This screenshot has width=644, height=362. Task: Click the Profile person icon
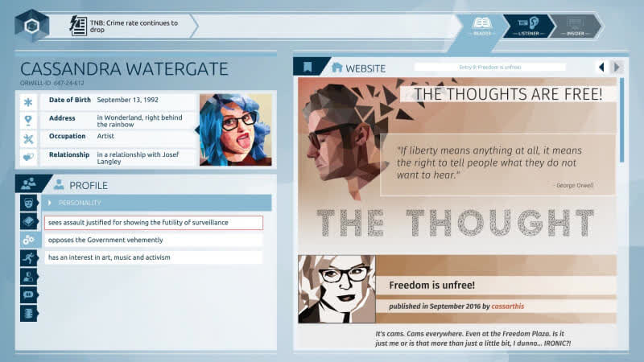click(x=59, y=185)
